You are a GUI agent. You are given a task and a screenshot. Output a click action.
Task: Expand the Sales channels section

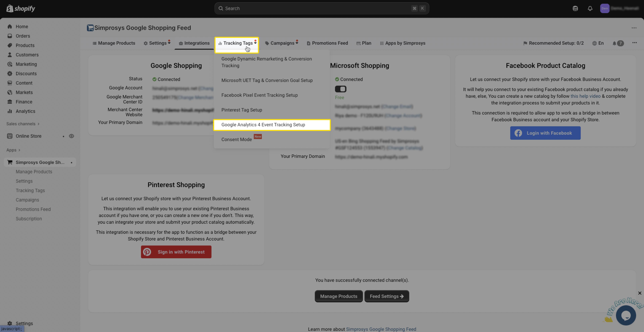[x=23, y=124]
